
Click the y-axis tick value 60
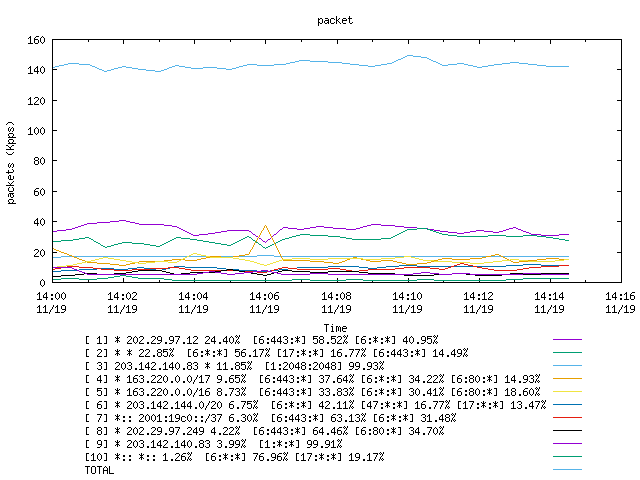pos(39,192)
